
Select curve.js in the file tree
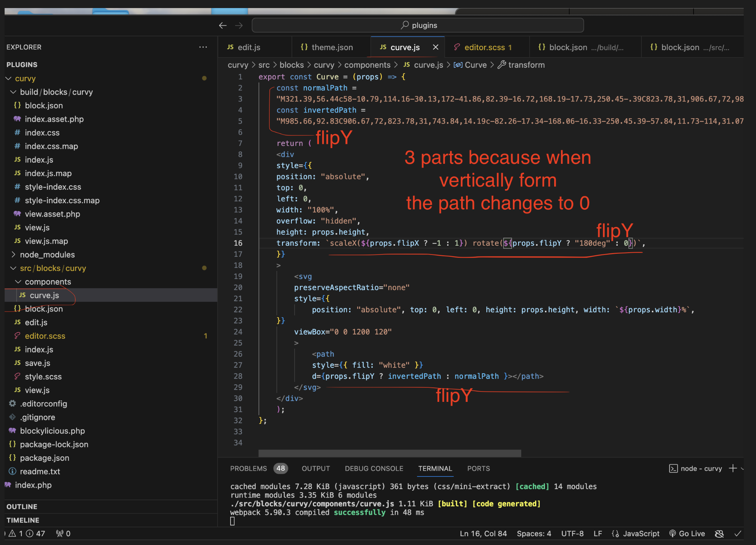click(x=44, y=295)
